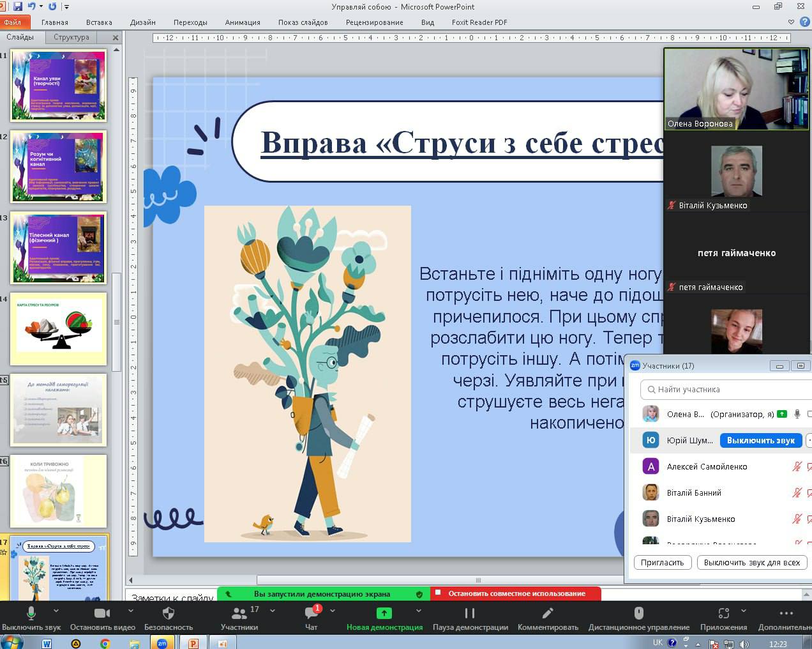Expand the arrow next to Participants button
This screenshot has height=649, width=812.
(x=273, y=611)
